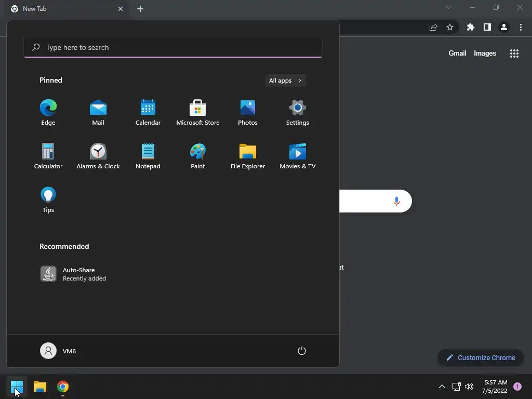Share this page from Chrome's address bar
The image size is (532, 399).
pos(433,27)
